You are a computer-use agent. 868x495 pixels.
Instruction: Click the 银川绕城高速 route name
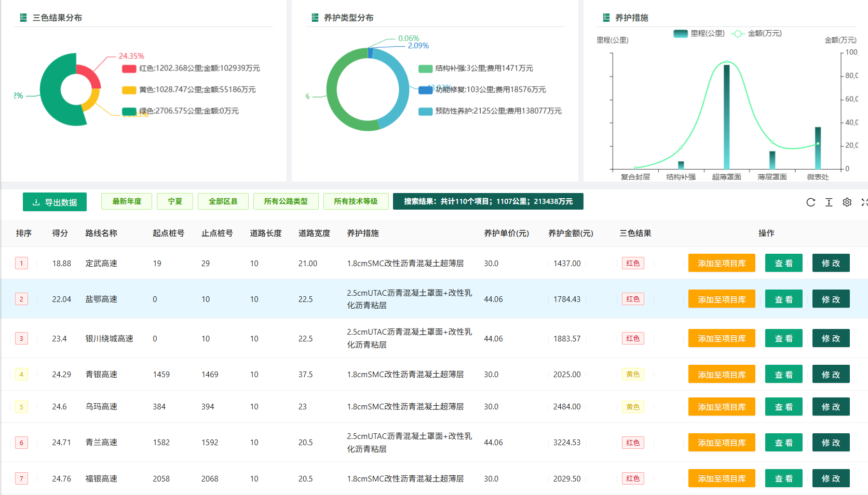pyautogui.click(x=110, y=339)
